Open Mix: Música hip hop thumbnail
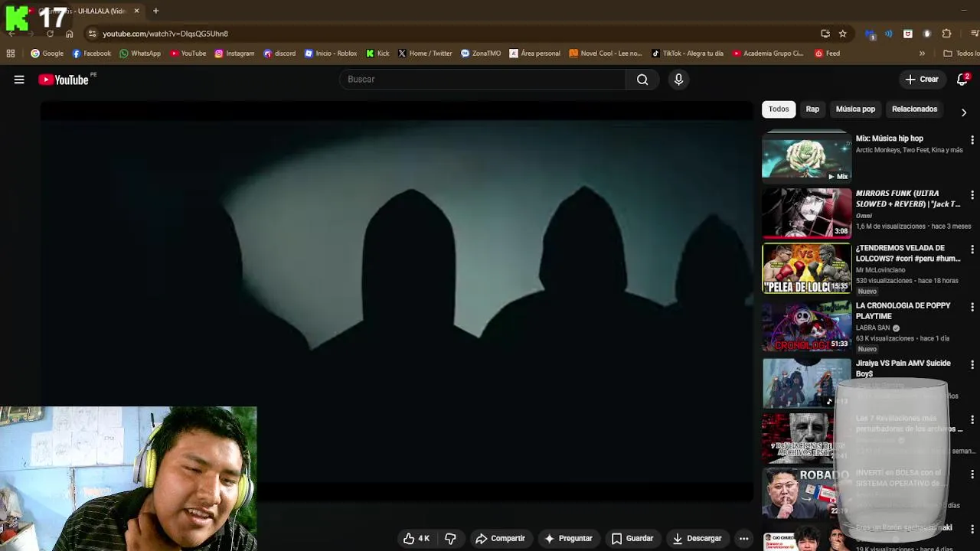 [806, 158]
